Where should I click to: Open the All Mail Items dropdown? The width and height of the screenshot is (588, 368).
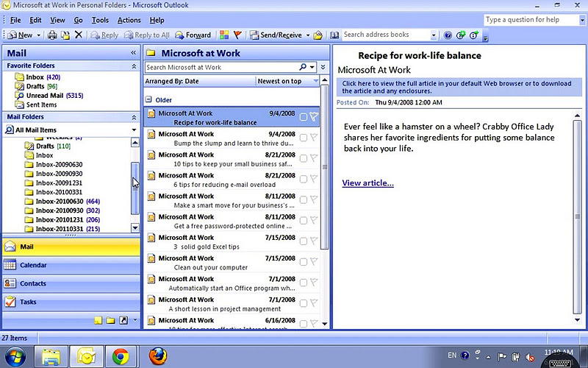tap(134, 130)
